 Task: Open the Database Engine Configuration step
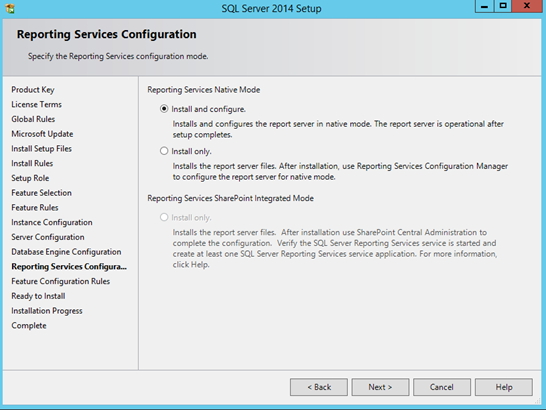(x=66, y=252)
